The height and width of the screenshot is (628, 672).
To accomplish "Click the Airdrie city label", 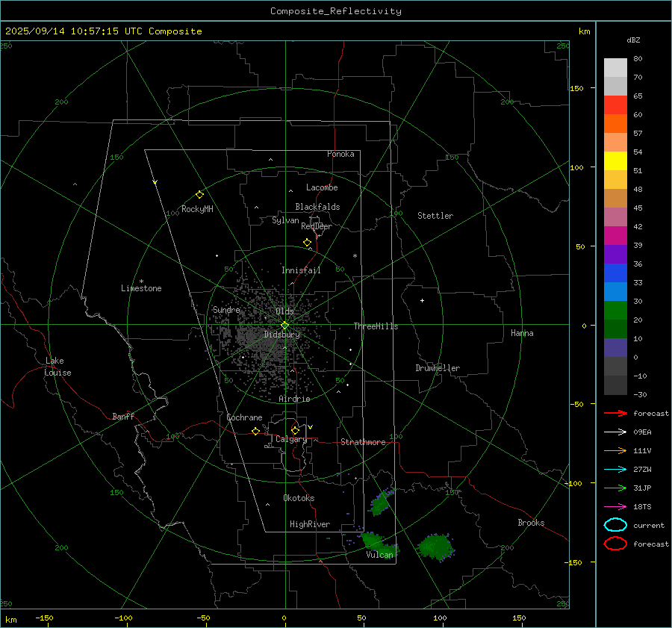I will (294, 399).
